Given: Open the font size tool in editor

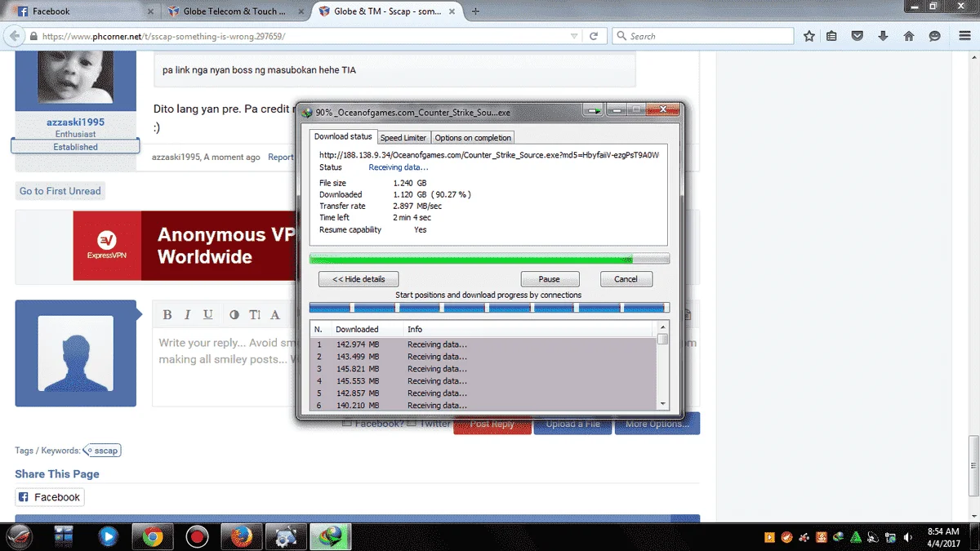Looking at the screenshot, I should 255,315.
